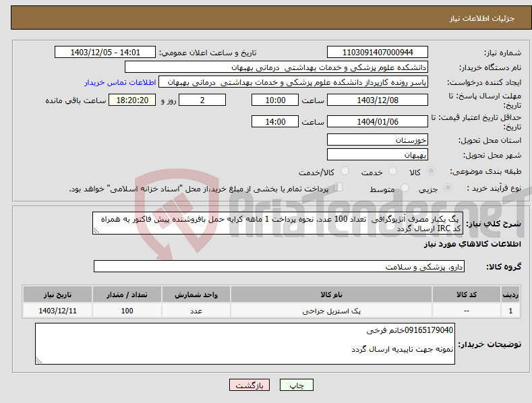Click the price validity date 1404/01/06
532x403 pixels.
point(378,121)
